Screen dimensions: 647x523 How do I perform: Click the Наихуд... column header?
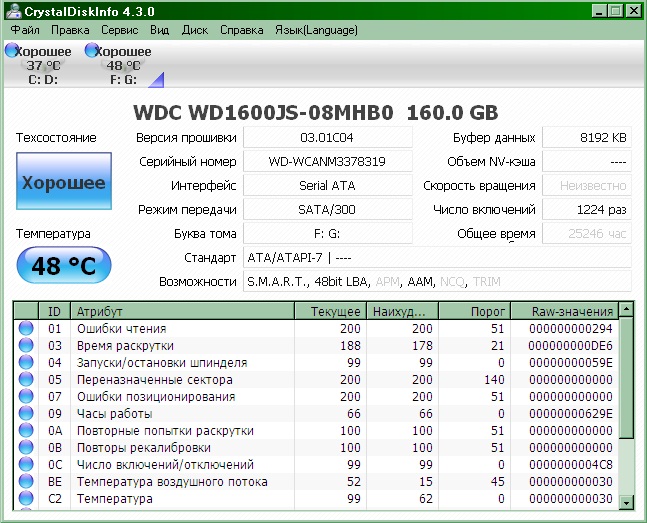tap(402, 311)
